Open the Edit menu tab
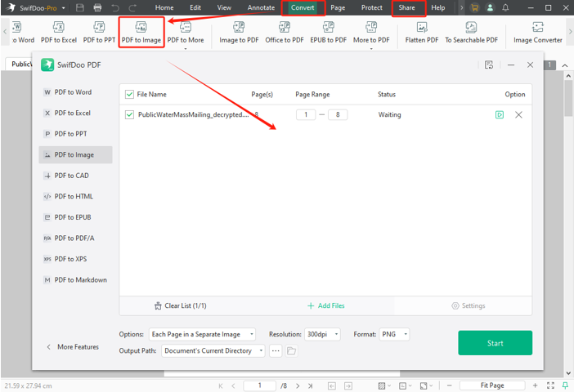The height and width of the screenshot is (392, 574). (x=195, y=7)
